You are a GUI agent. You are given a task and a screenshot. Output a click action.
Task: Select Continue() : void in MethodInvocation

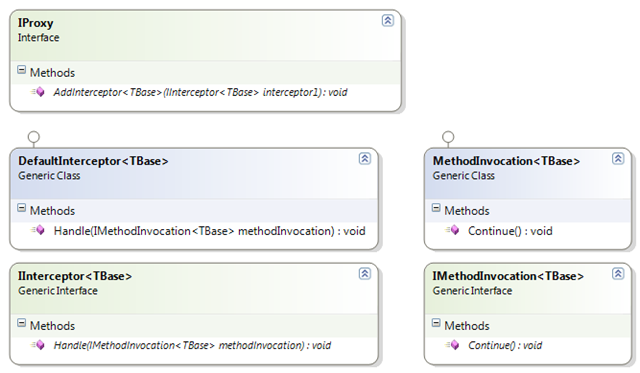(510, 231)
